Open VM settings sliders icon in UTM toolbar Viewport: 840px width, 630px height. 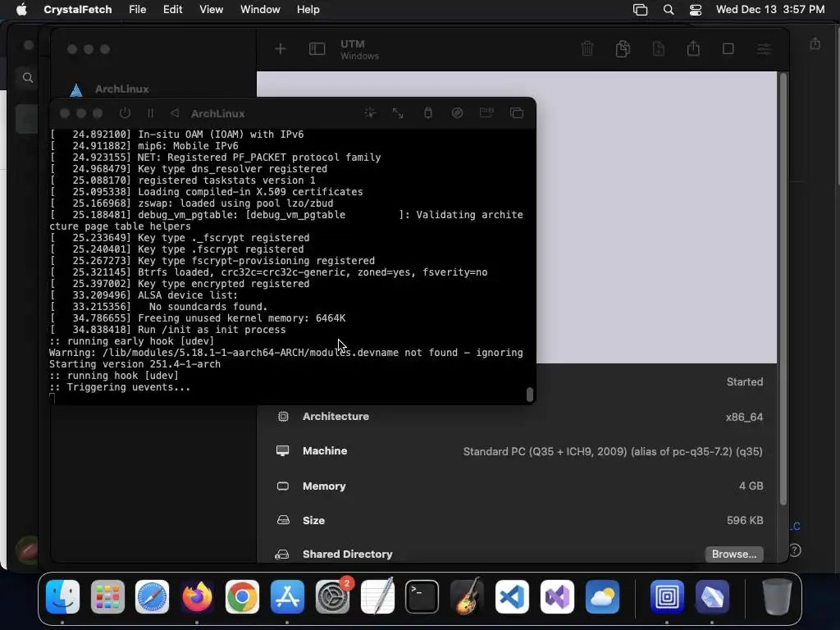[764, 49]
